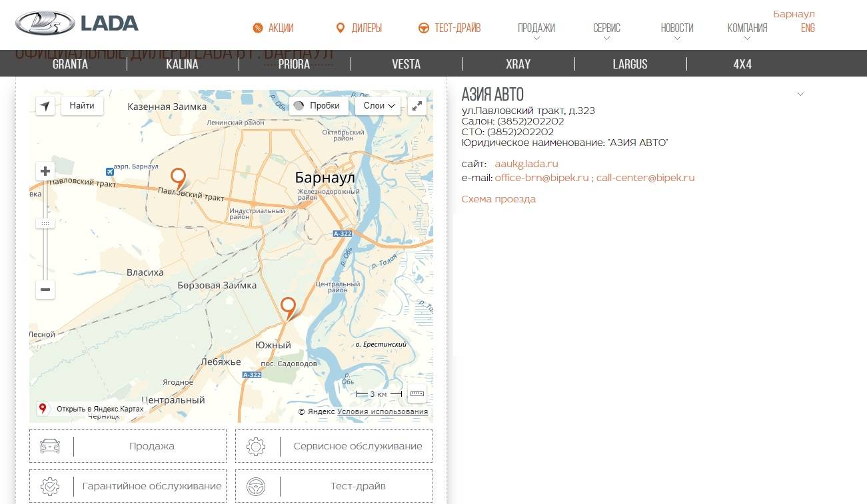The image size is (867, 504).
Task: Expand the map to fullscreen
Action: click(x=417, y=106)
